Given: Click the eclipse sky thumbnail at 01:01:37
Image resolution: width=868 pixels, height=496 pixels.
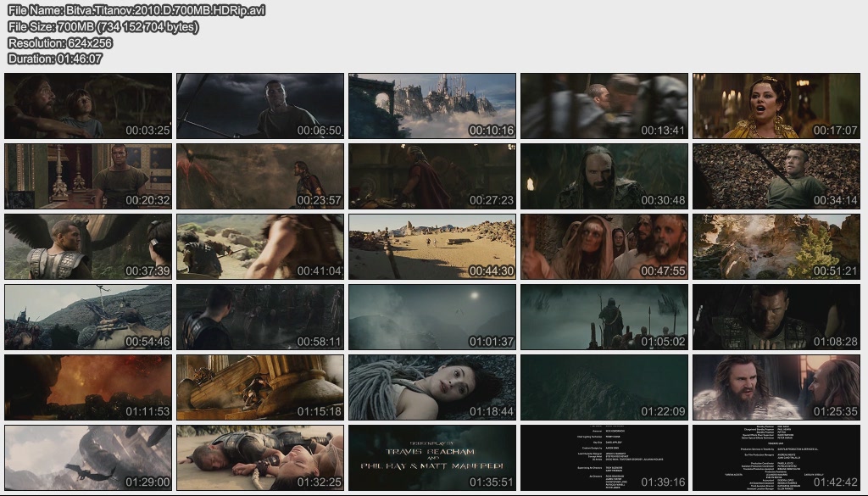Looking at the screenshot, I should [432, 317].
